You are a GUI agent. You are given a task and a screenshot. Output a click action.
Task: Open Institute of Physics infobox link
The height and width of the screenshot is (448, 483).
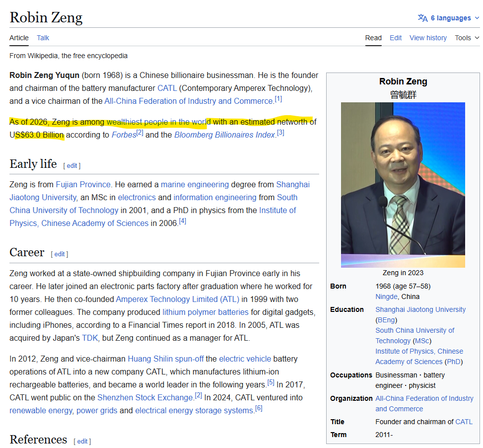click(x=419, y=357)
